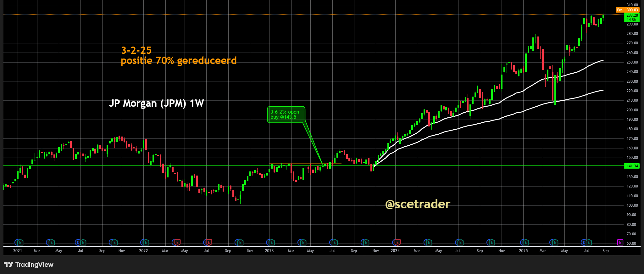Click the '1d 8h' bar countdown label
644x274 pixels.
point(631,20)
